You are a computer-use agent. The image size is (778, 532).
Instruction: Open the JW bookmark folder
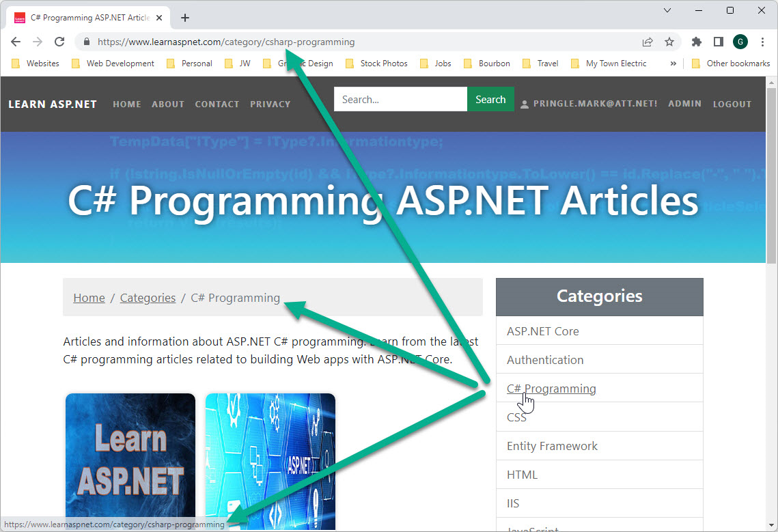(x=238, y=64)
